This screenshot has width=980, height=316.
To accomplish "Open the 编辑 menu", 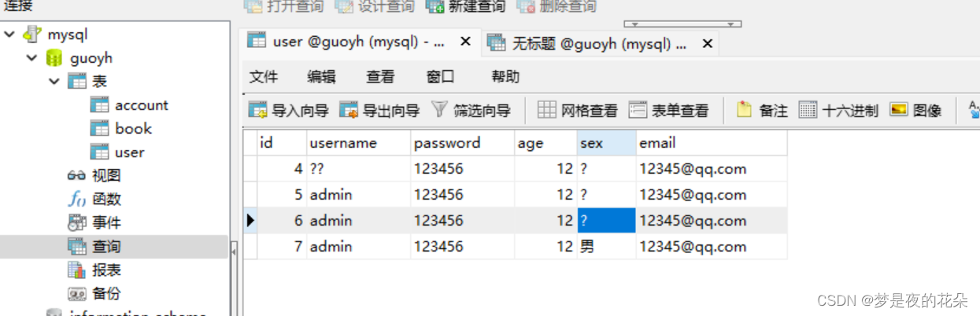I will click(321, 77).
